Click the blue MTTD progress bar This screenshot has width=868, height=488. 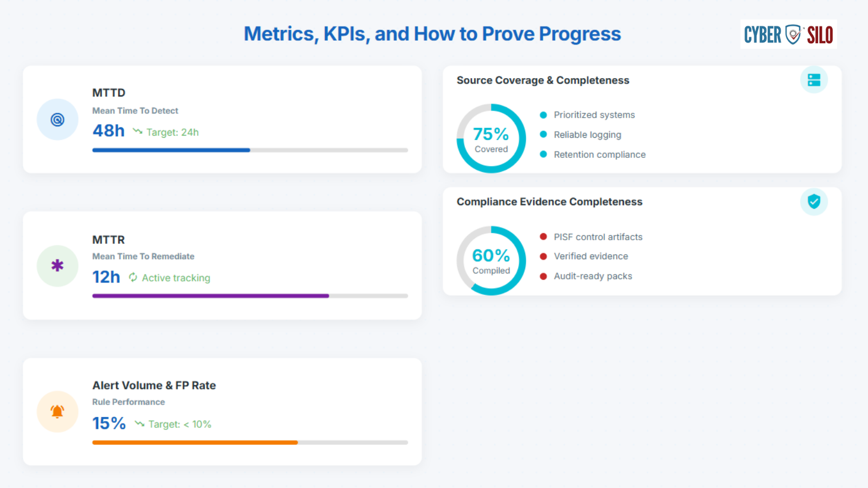tap(250, 150)
